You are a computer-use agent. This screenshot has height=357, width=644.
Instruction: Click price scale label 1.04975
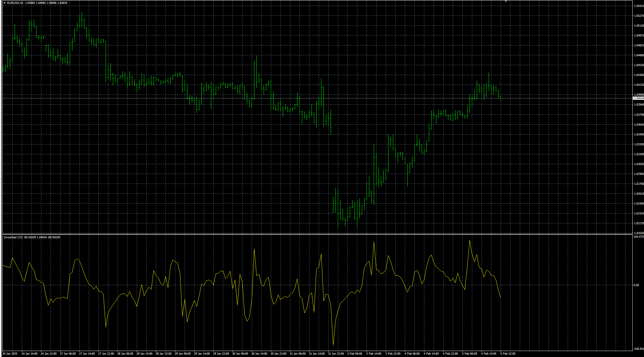pos(639,36)
